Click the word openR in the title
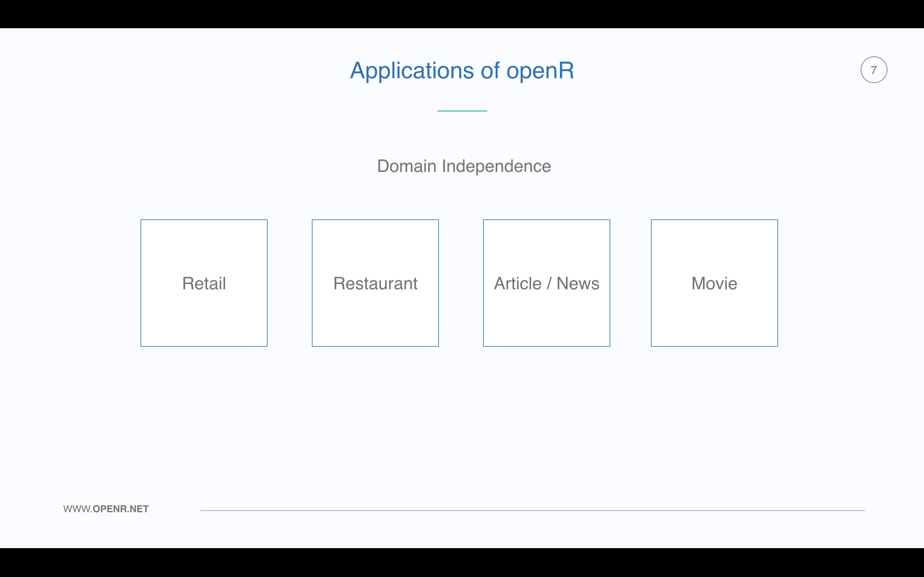The height and width of the screenshot is (577, 924). coord(540,71)
